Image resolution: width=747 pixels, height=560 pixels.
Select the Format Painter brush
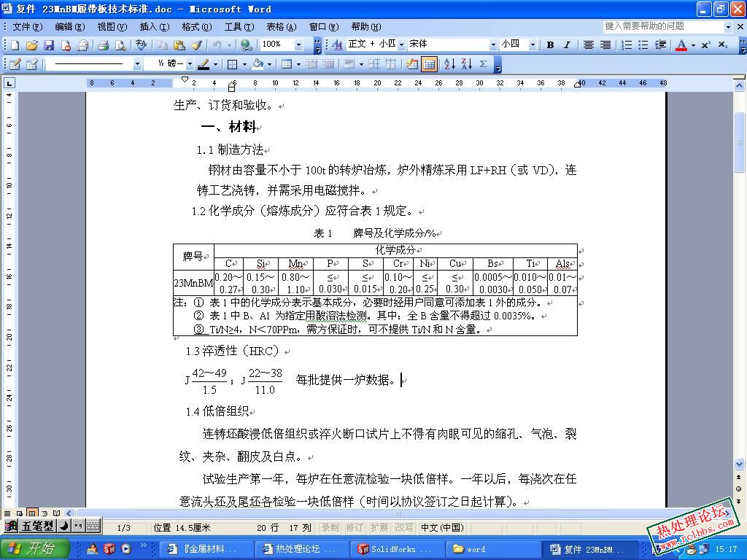[x=196, y=45]
